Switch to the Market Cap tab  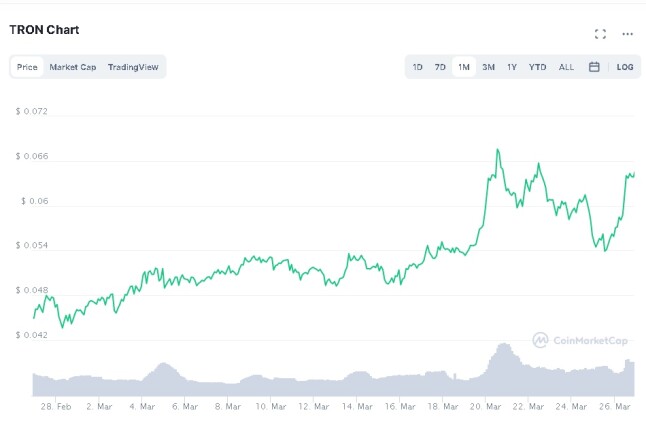coord(73,67)
